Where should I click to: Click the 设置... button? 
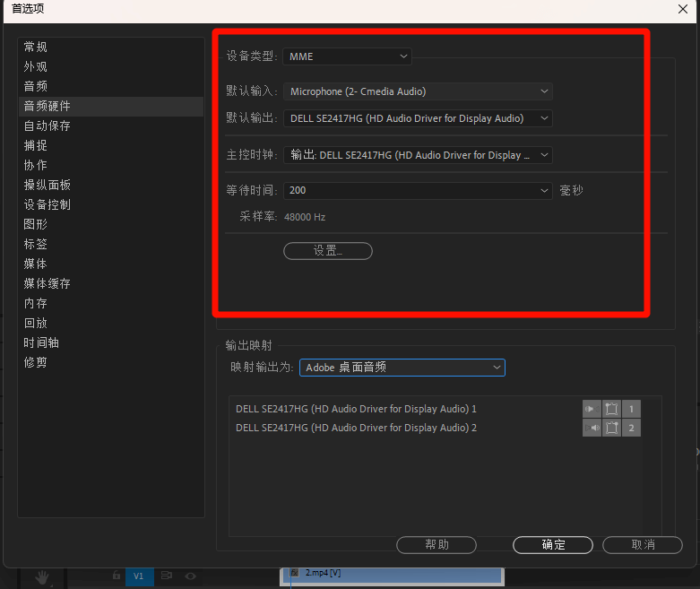pos(328,251)
